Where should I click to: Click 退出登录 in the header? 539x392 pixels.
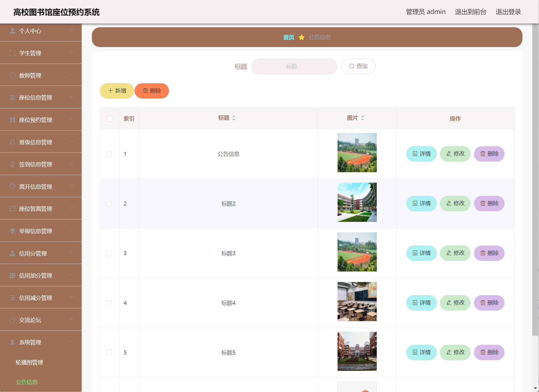point(508,12)
